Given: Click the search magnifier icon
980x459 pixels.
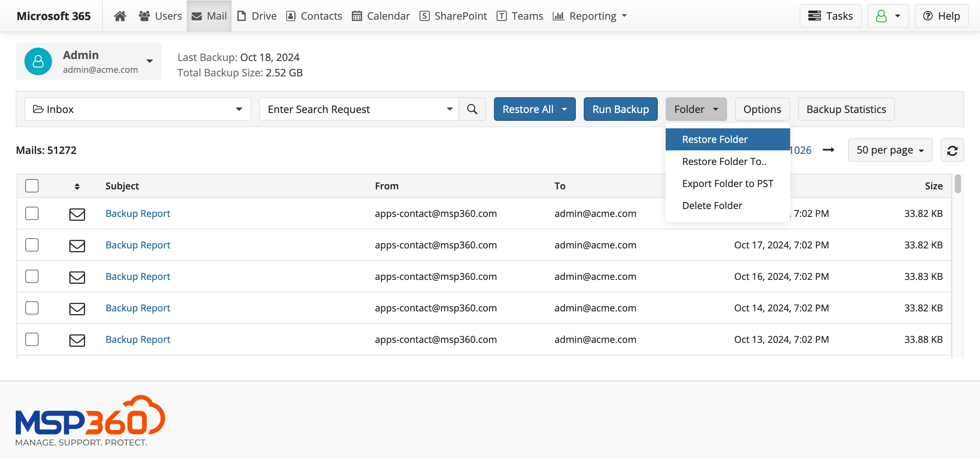Looking at the screenshot, I should pyautogui.click(x=473, y=109).
